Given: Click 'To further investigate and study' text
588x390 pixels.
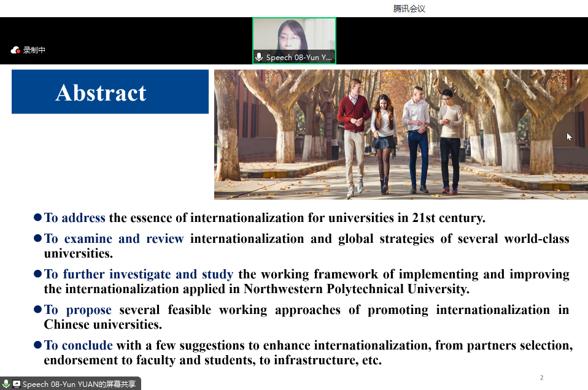Looking at the screenshot, I should pos(139,274).
